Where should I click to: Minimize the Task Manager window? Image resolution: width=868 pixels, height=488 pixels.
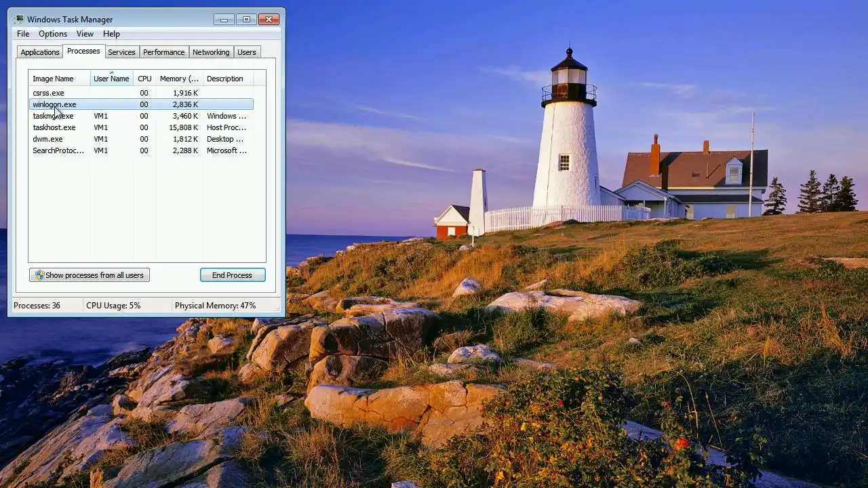(x=224, y=20)
